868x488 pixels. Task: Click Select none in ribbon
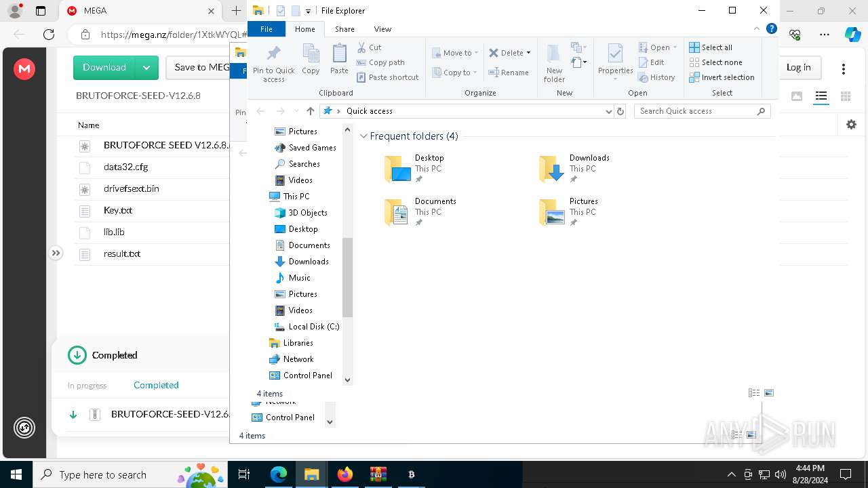click(x=715, y=62)
